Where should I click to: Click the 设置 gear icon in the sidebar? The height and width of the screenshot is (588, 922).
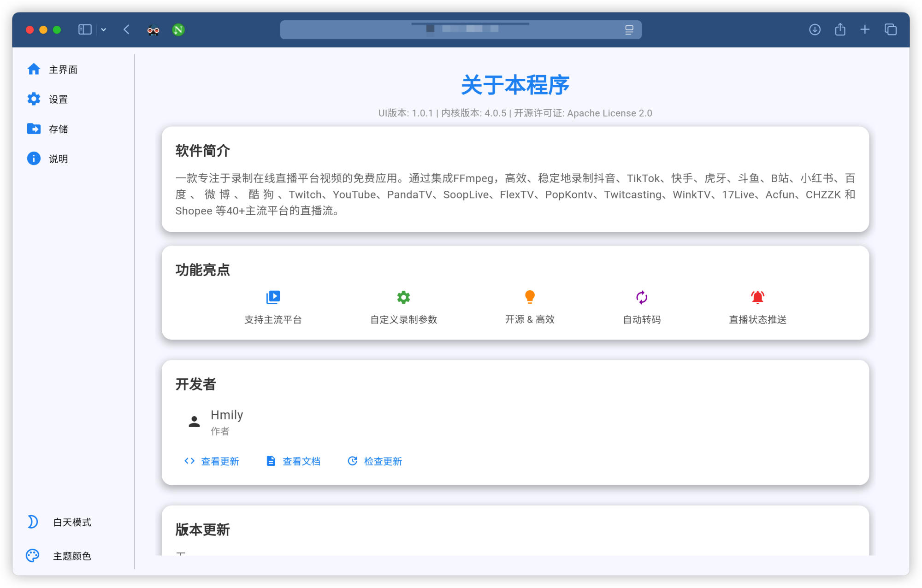34,99
